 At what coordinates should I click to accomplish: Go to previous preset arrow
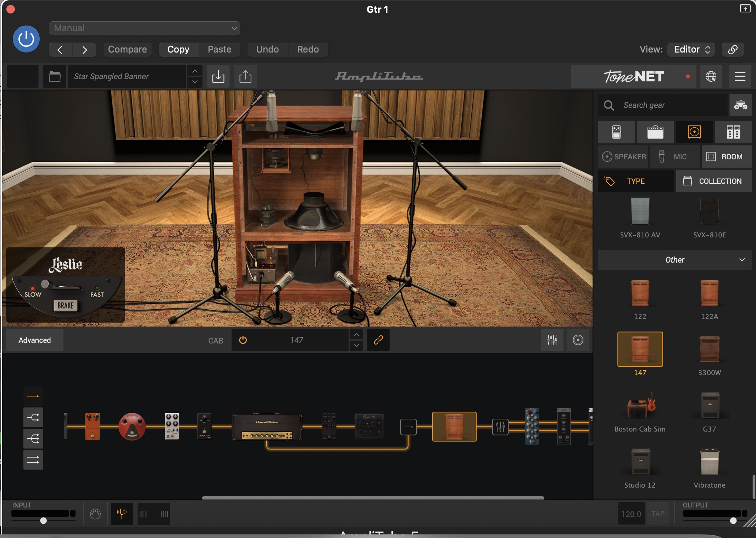[60, 50]
